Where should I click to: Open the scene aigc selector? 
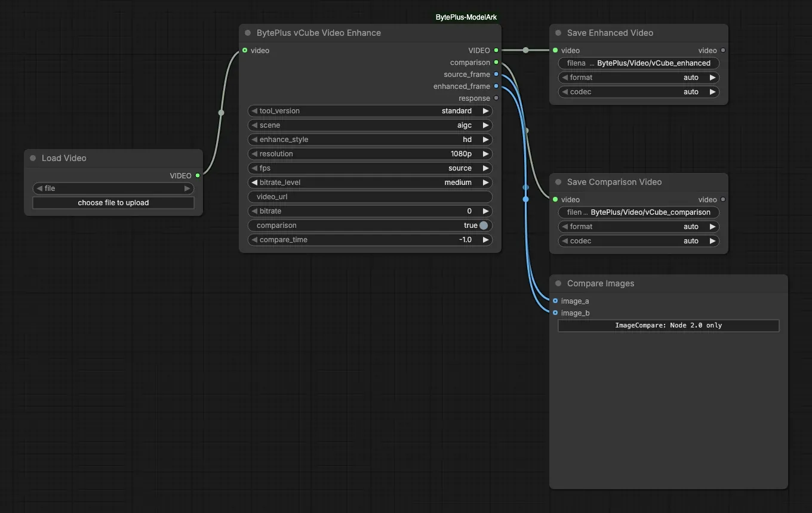(370, 125)
